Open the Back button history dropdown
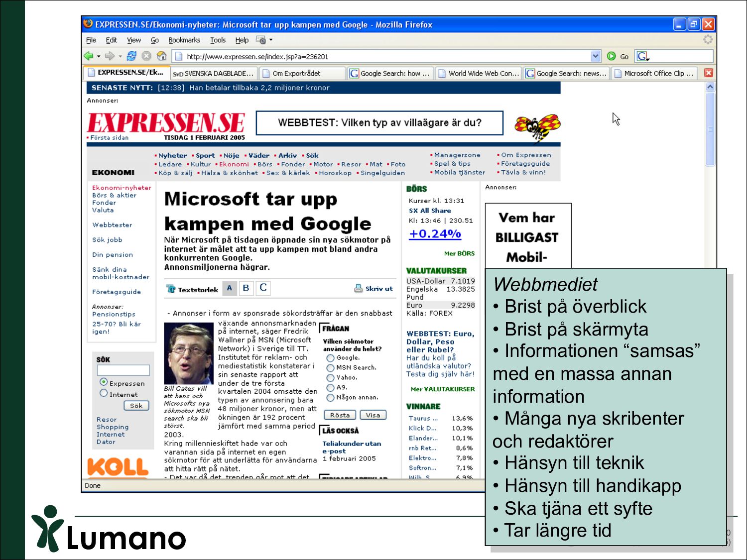The image size is (747, 560). pos(99,56)
